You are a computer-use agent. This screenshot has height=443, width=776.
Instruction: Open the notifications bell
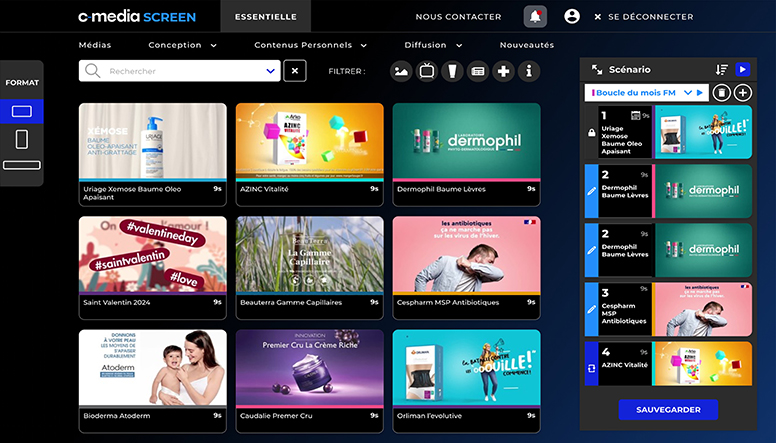(535, 16)
